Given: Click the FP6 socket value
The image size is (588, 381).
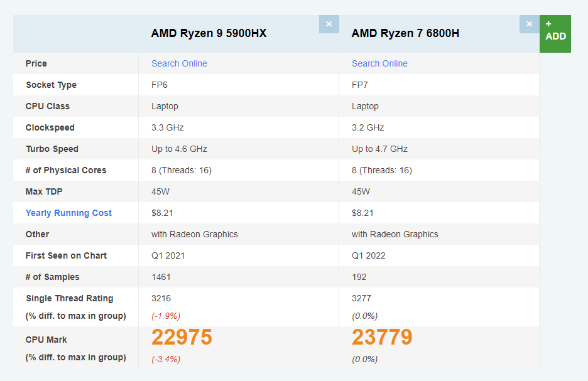Looking at the screenshot, I should point(160,85).
